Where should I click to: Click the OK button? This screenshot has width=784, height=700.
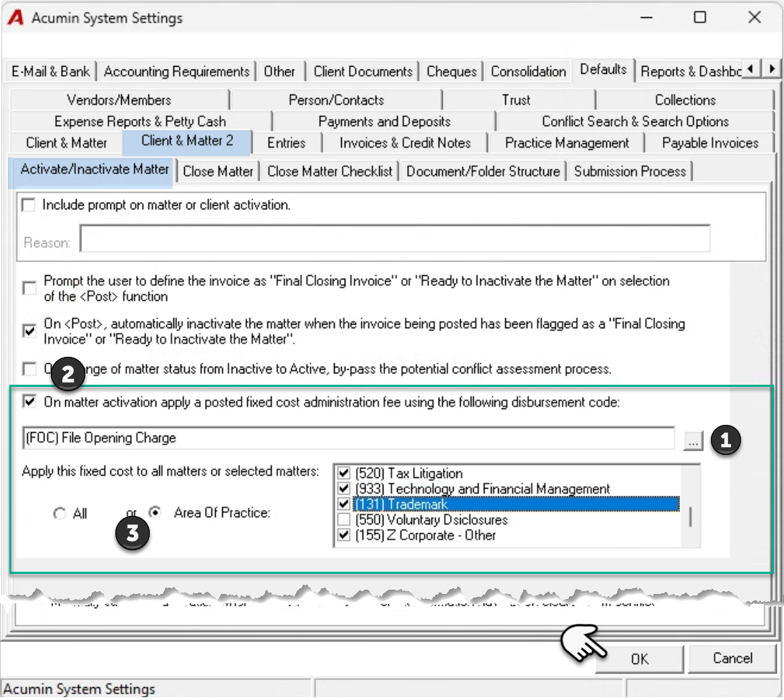(x=639, y=659)
